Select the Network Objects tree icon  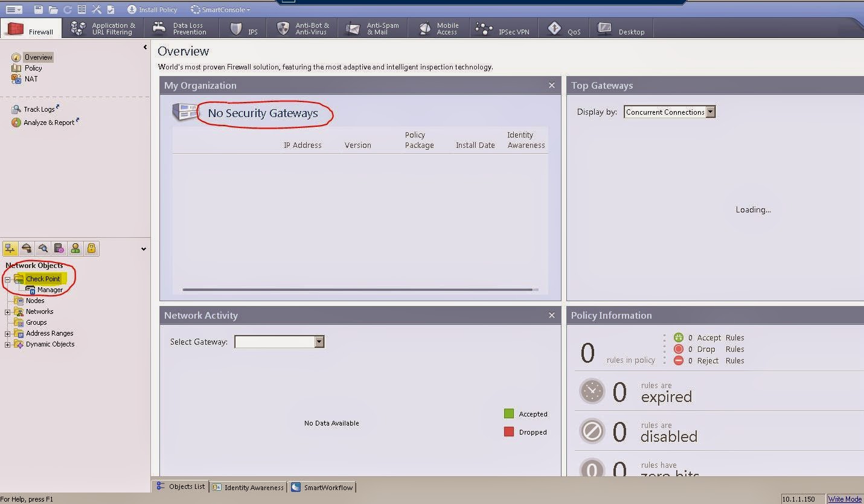[10, 248]
